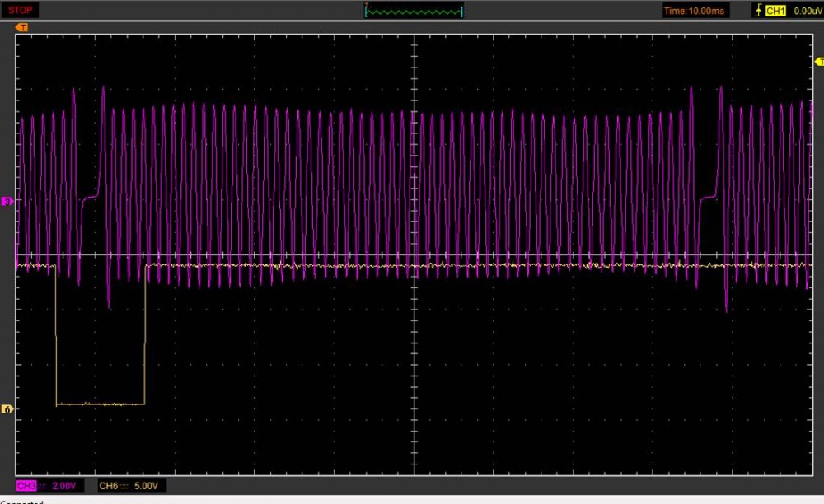The image size is (824, 504).
Task: Toggle the CH6 channel label
Action: (108, 486)
